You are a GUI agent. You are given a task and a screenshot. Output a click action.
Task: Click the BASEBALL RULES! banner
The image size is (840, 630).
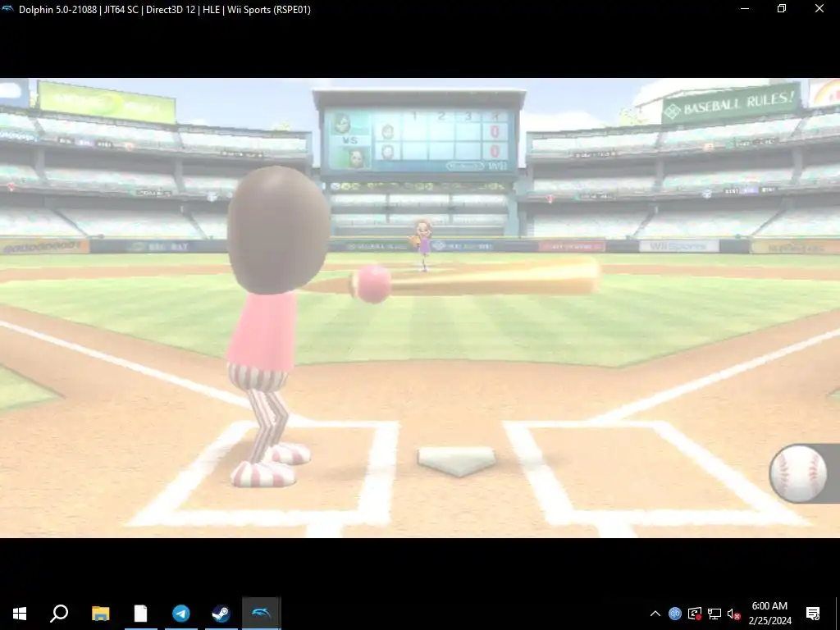click(x=731, y=103)
